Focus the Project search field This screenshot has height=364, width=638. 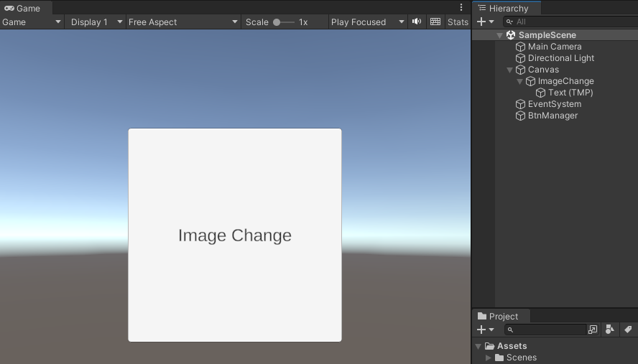tap(545, 330)
